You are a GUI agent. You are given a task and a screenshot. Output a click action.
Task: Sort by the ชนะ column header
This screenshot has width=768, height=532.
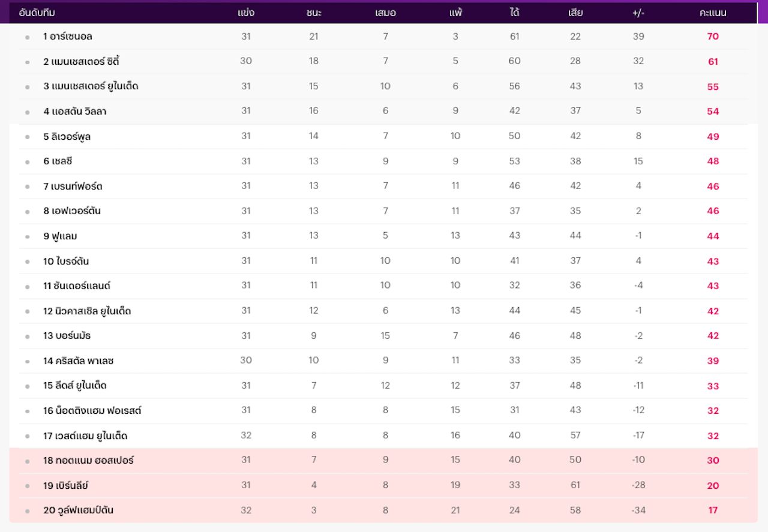313,13
